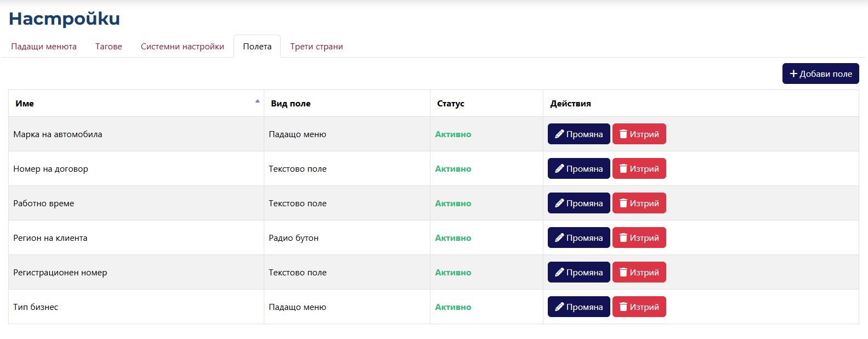The image size is (868, 339).
Task: Open the Падащи менюта tab
Action: [44, 47]
